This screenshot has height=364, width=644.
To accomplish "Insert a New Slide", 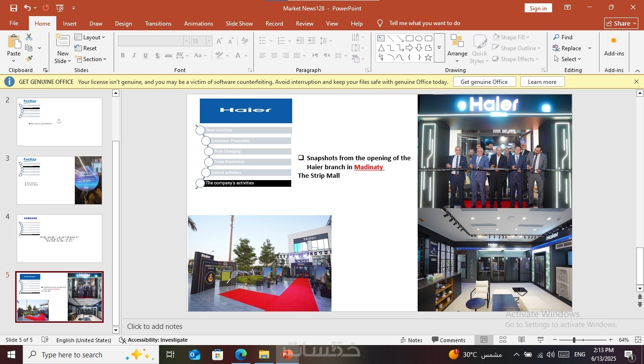I will 63,48.
